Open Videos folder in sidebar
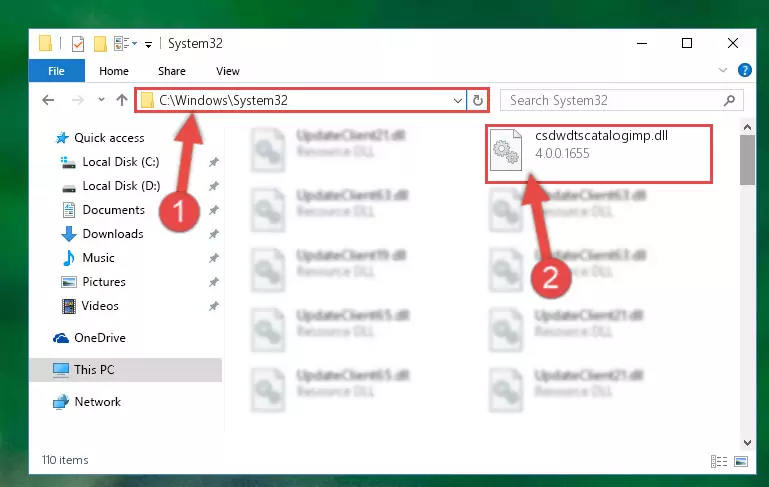Viewport: 769px width, 487px height. pos(100,306)
